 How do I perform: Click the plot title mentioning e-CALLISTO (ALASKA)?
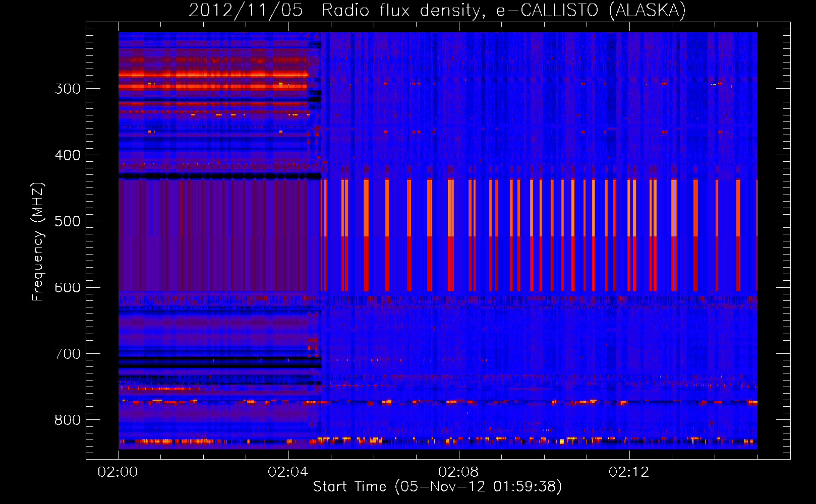pos(437,11)
